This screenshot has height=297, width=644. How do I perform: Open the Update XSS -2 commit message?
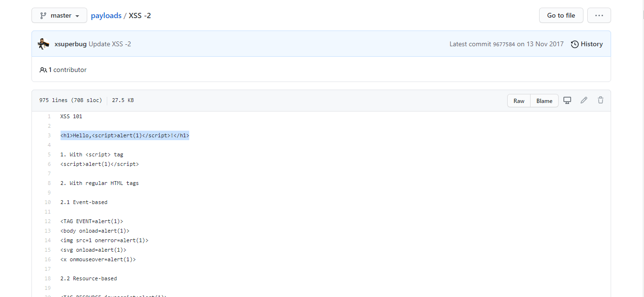pos(110,44)
